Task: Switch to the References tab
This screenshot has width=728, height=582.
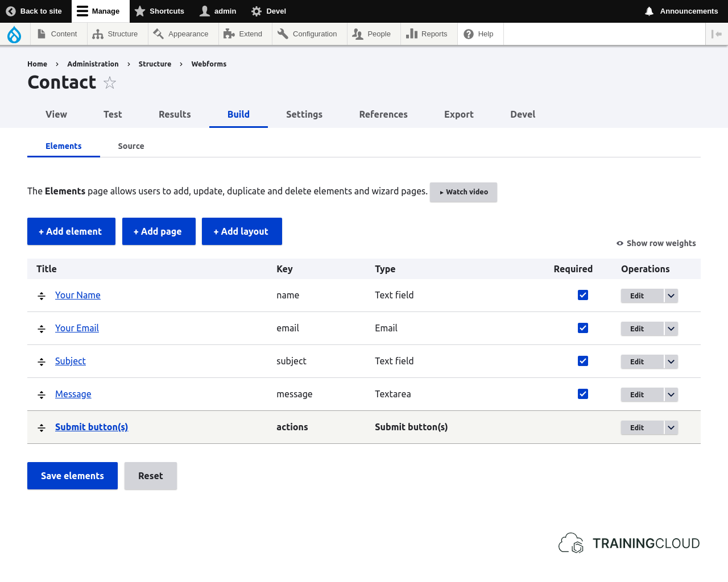Action: click(383, 114)
